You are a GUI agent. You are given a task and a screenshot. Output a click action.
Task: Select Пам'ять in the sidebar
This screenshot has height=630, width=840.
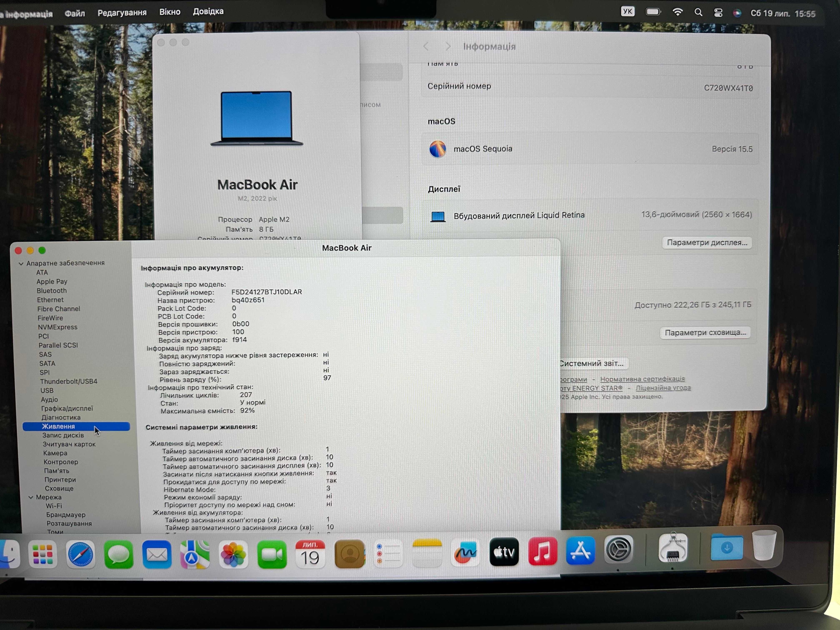pyautogui.click(x=57, y=471)
